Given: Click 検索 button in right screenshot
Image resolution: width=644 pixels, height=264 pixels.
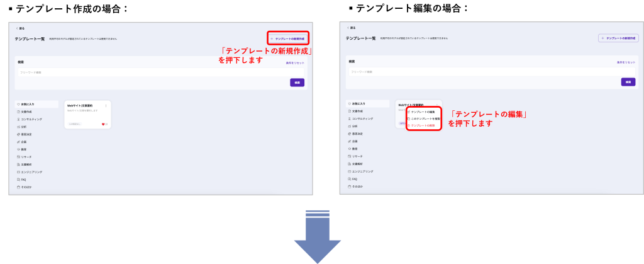Looking at the screenshot, I should point(628,82).
